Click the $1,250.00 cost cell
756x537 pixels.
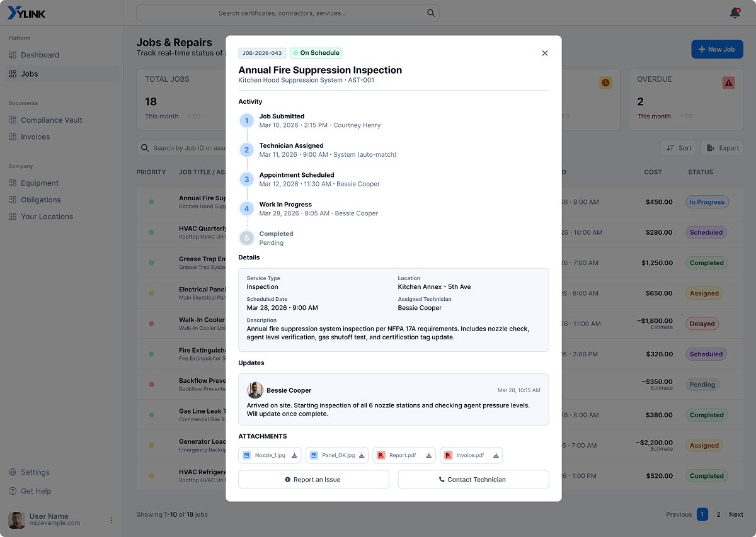coord(657,263)
